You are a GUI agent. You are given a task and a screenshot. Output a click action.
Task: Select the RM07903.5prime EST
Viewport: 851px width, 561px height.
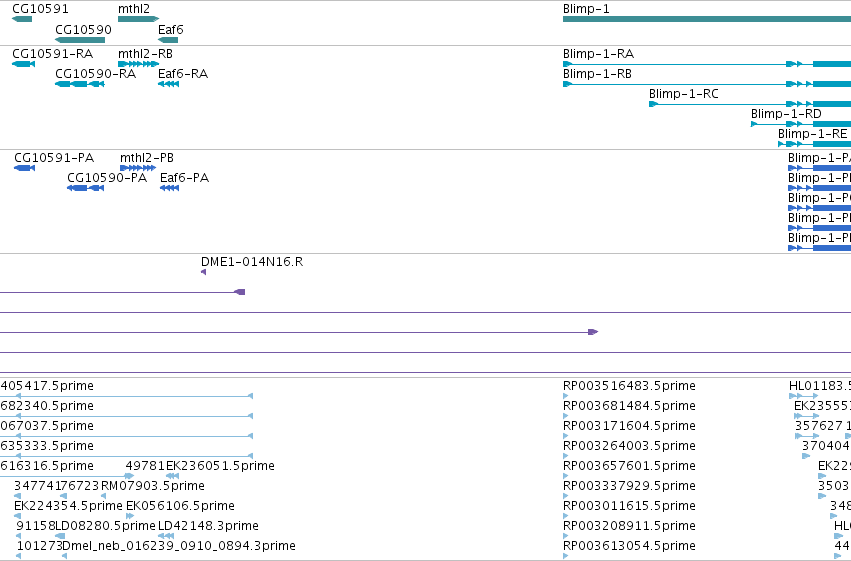click(x=103, y=496)
